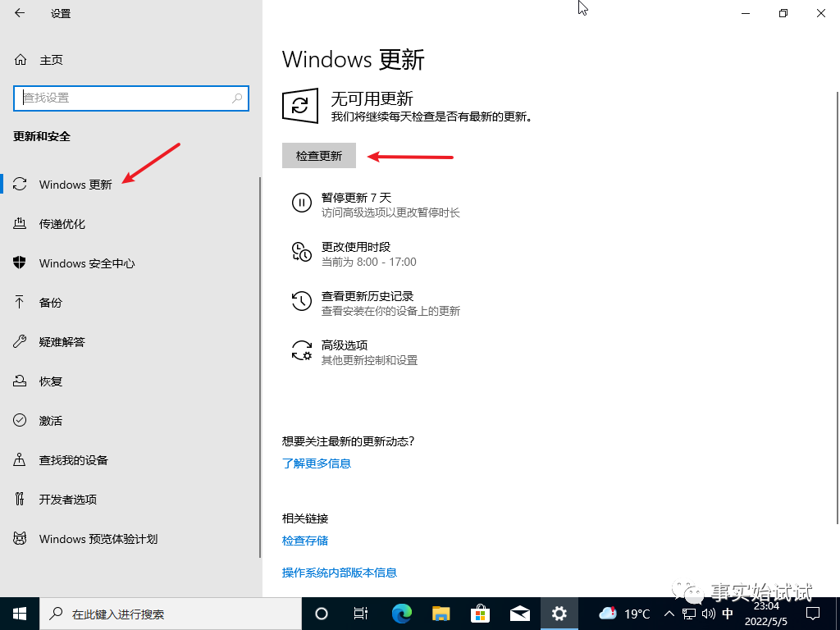
Task: Click the right-side page scrollbar
Action: 837,308
